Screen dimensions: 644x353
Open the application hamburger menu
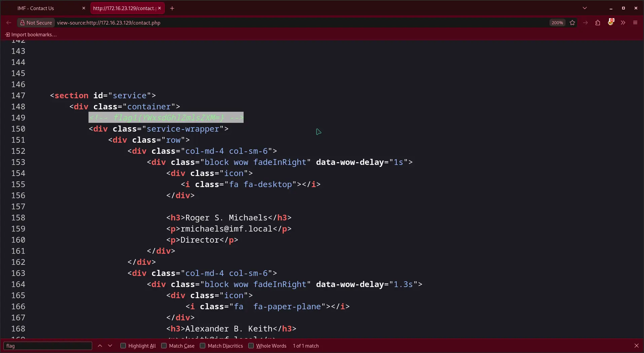(635, 23)
